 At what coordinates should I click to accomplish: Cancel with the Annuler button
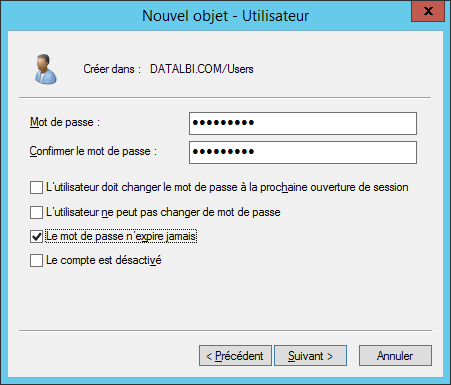click(x=395, y=356)
